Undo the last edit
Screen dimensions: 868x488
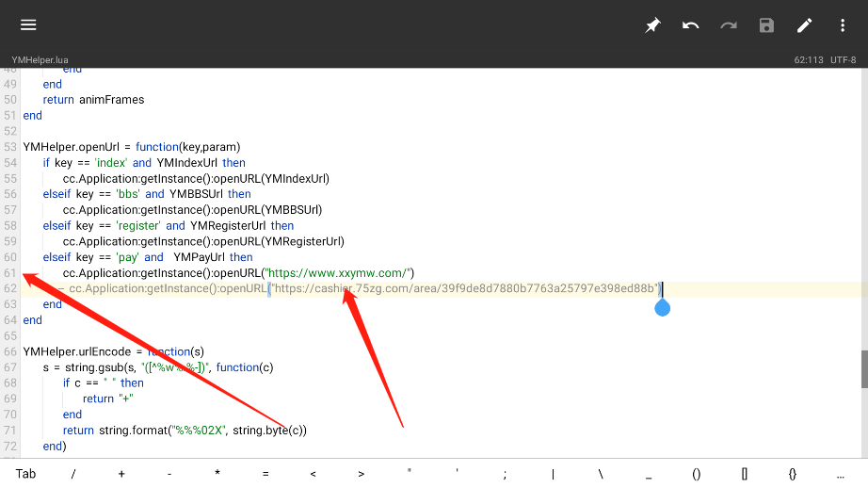pos(691,25)
